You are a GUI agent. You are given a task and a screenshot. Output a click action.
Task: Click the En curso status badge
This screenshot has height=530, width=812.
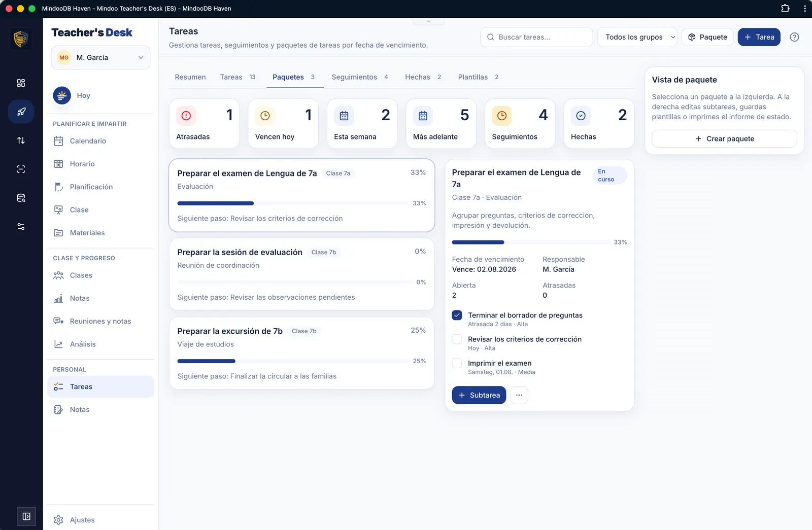[x=610, y=175]
